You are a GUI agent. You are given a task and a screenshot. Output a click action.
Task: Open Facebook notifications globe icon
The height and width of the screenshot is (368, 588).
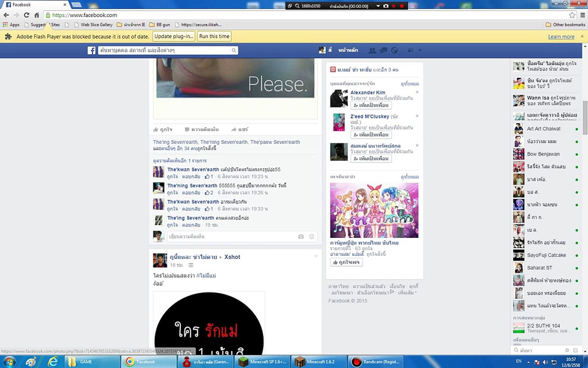(394, 50)
